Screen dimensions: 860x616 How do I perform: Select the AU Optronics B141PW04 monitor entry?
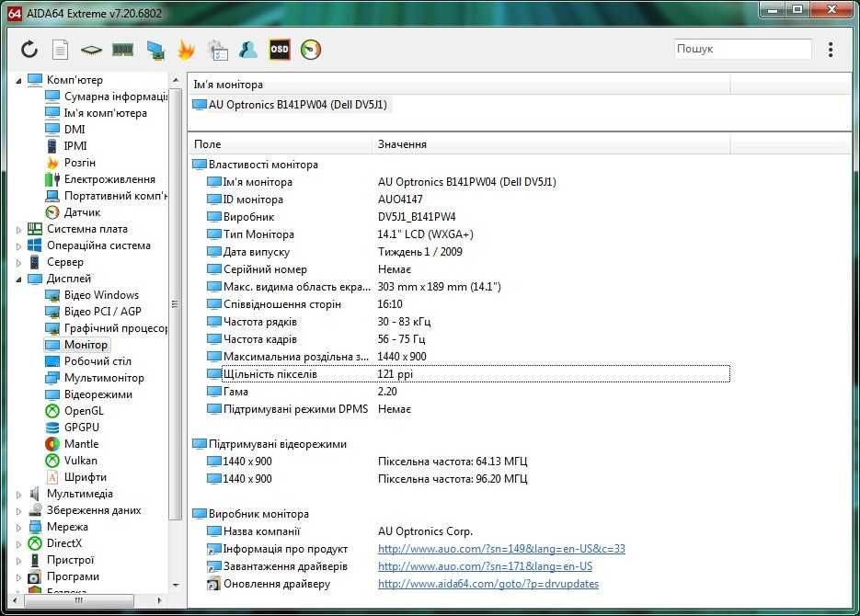[291, 104]
